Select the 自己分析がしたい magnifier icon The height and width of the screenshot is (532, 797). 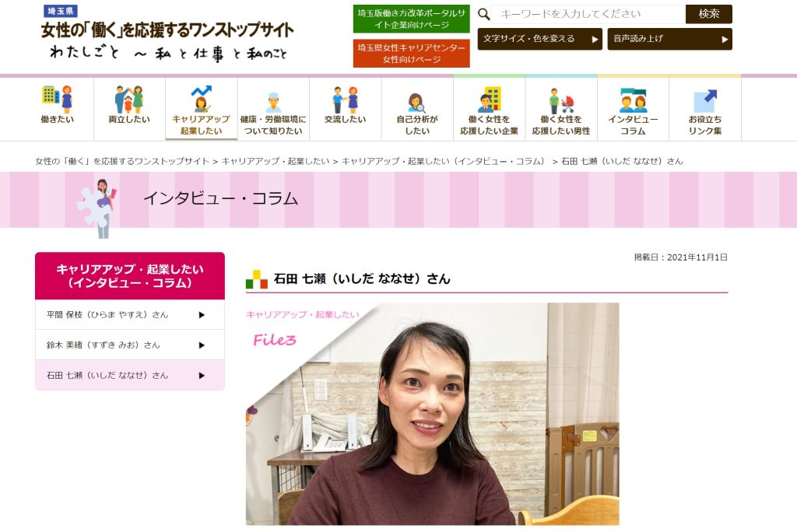tap(417, 103)
